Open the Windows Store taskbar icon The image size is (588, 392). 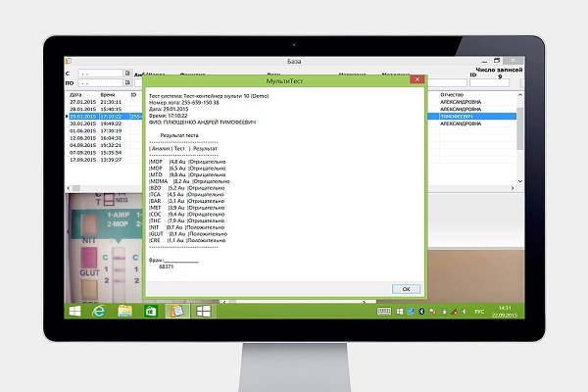[x=151, y=312]
